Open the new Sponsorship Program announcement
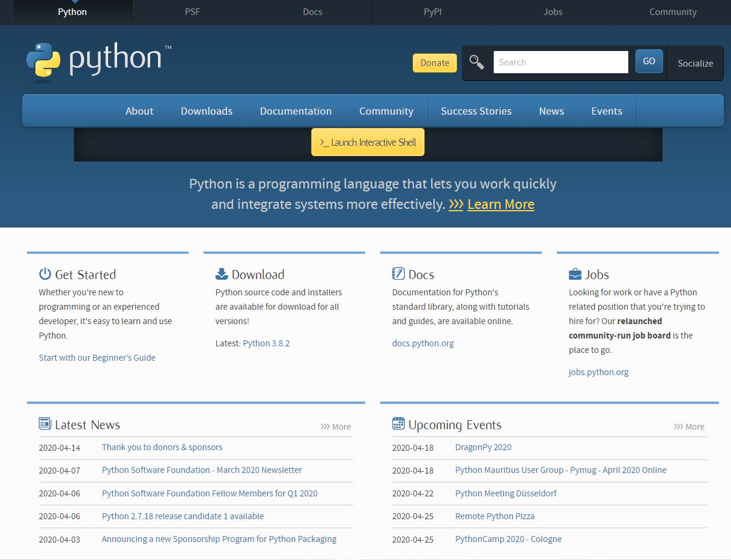This screenshot has width=731, height=560. click(219, 539)
